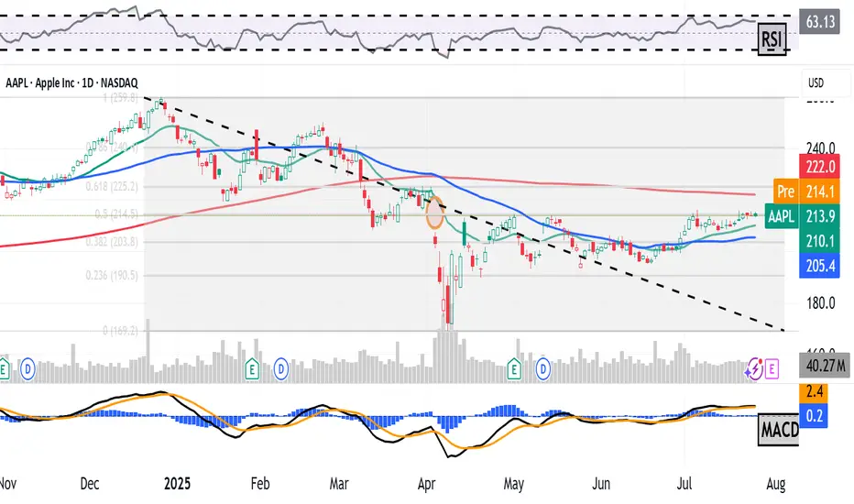Click the red 222.0 price label
The image size is (854, 504).
click(x=820, y=167)
